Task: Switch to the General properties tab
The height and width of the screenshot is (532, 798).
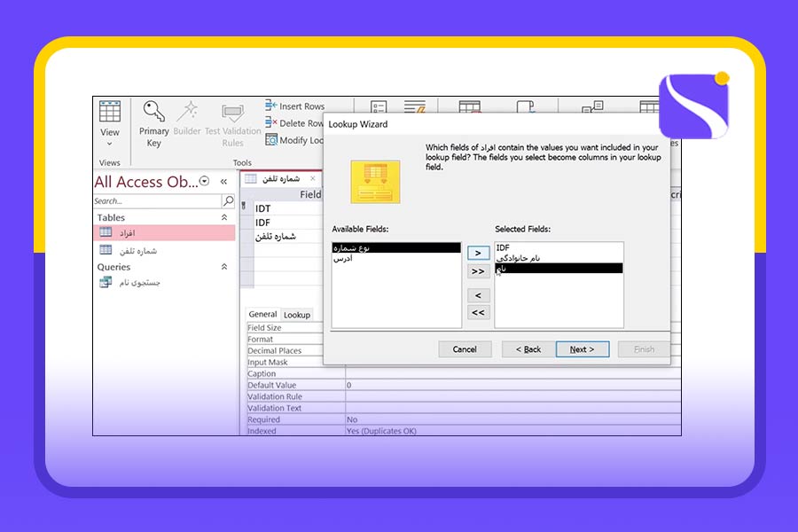Action: pos(262,314)
